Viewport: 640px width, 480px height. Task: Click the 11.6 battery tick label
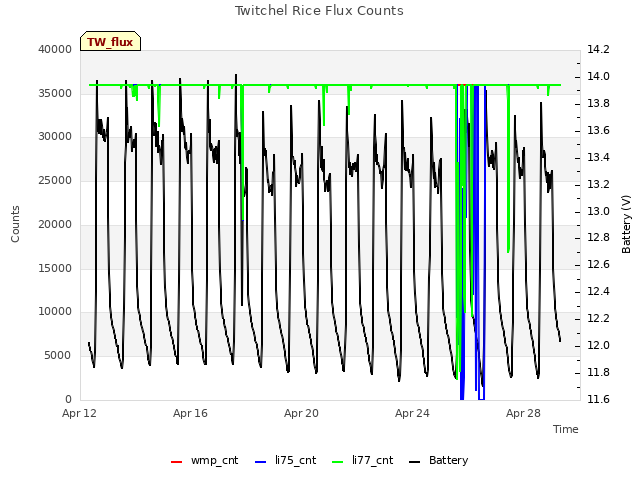tap(598, 399)
